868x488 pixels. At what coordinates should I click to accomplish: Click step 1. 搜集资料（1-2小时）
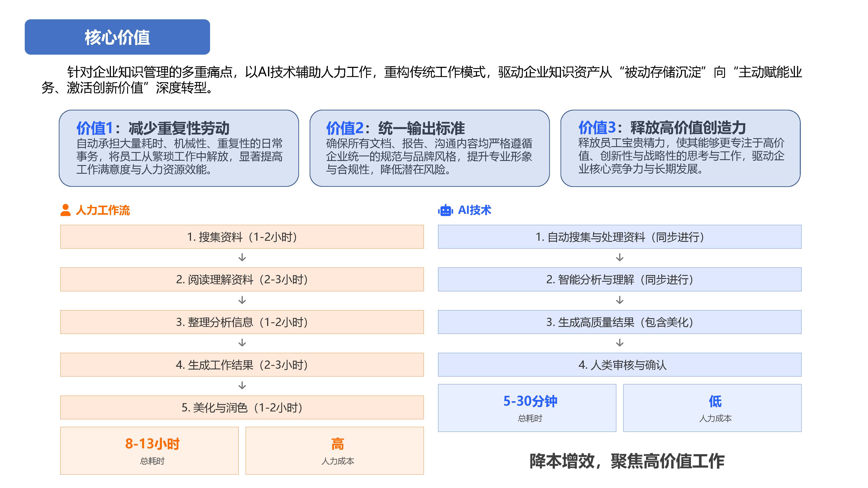click(x=242, y=237)
